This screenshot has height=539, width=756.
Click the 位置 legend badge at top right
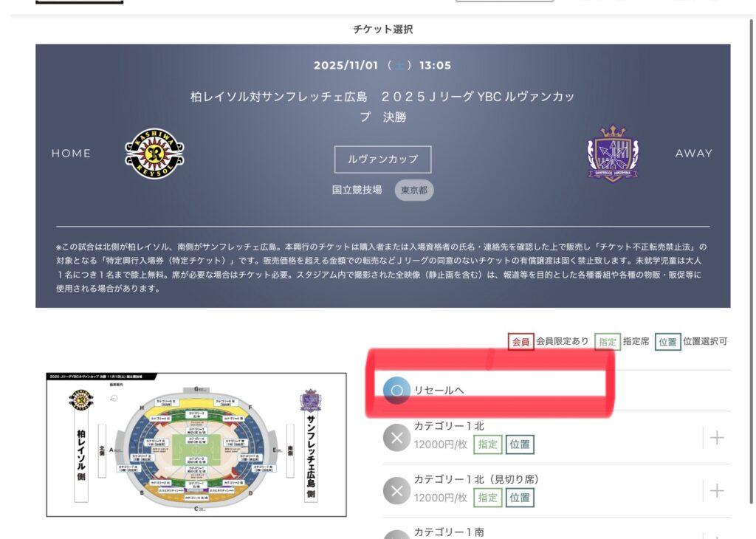click(667, 341)
